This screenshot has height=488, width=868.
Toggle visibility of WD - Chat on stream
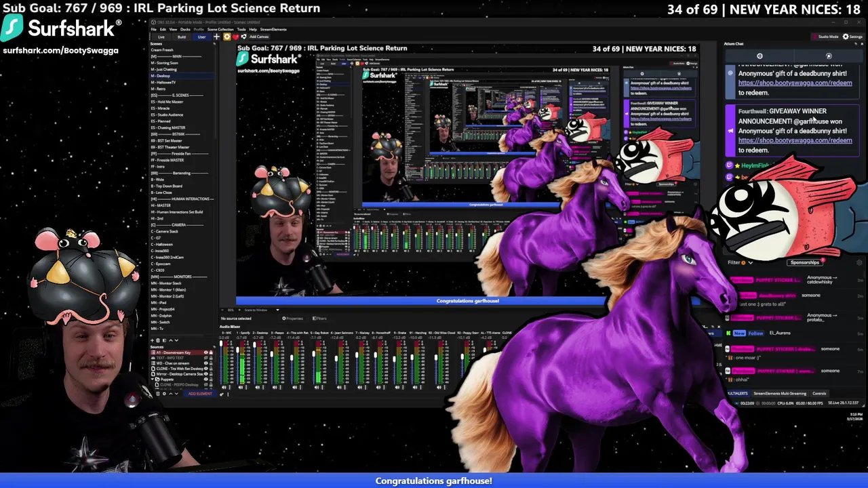pos(206,363)
